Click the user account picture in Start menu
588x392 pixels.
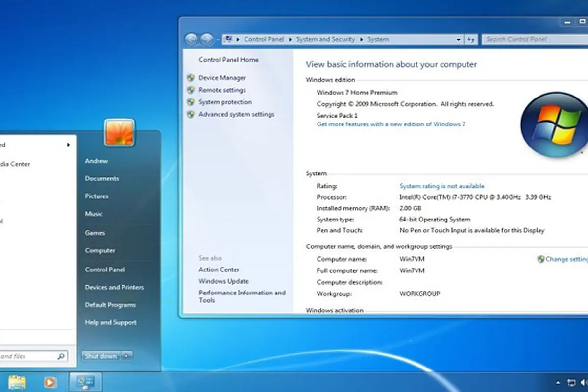pyautogui.click(x=119, y=132)
